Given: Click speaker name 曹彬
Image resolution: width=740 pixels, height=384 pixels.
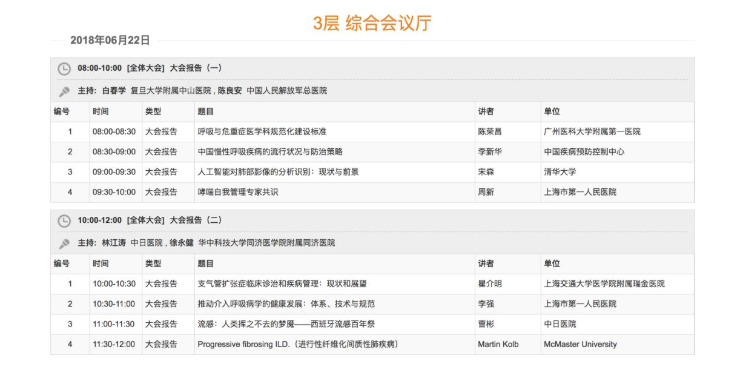Looking at the screenshot, I should (x=486, y=324).
